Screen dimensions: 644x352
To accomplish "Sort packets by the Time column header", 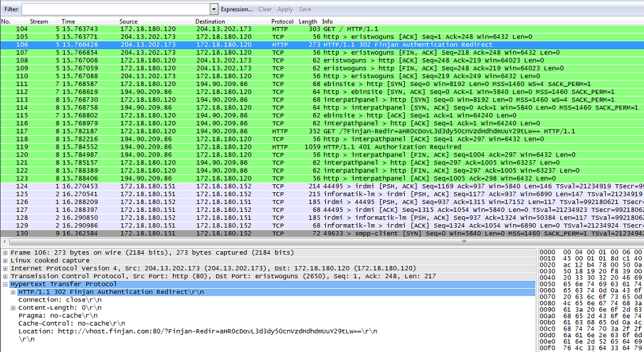I will click(x=68, y=22).
